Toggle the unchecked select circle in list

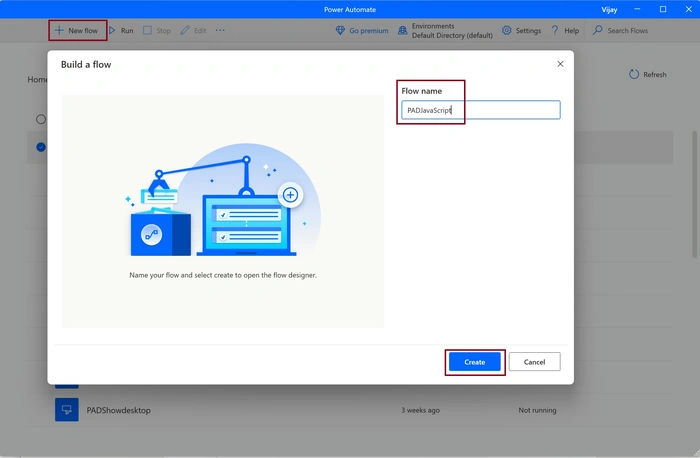coord(41,119)
